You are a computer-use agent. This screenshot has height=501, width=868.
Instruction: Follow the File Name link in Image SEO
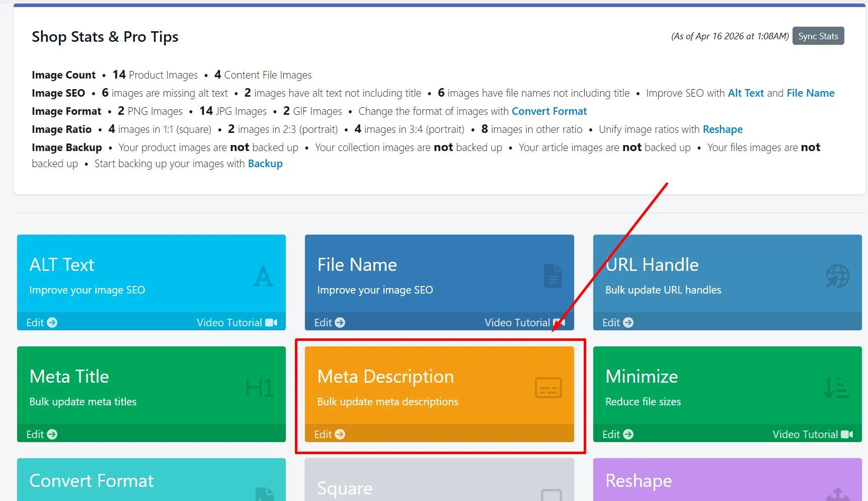tap(811, 93)
